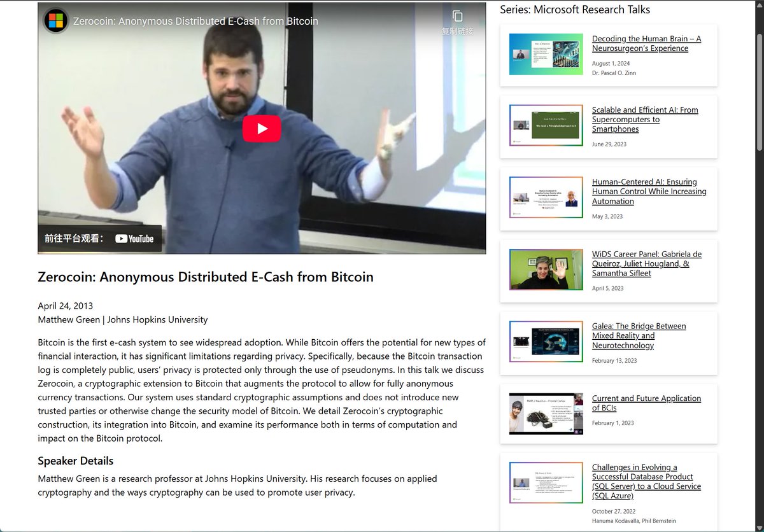Click the date February 1, 2023

612,423
